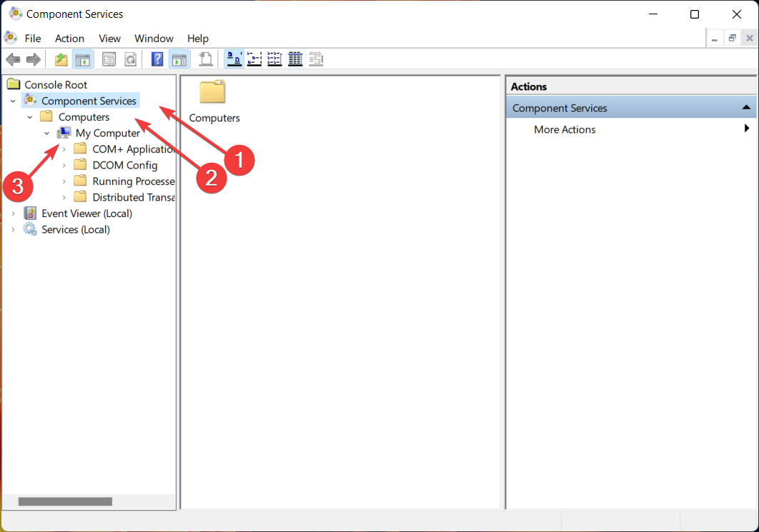Image resolution: width=759 pixels, height=532 pixels.
Task: Collapse the Component Services actions section header
Action: [x=746, y=108]
